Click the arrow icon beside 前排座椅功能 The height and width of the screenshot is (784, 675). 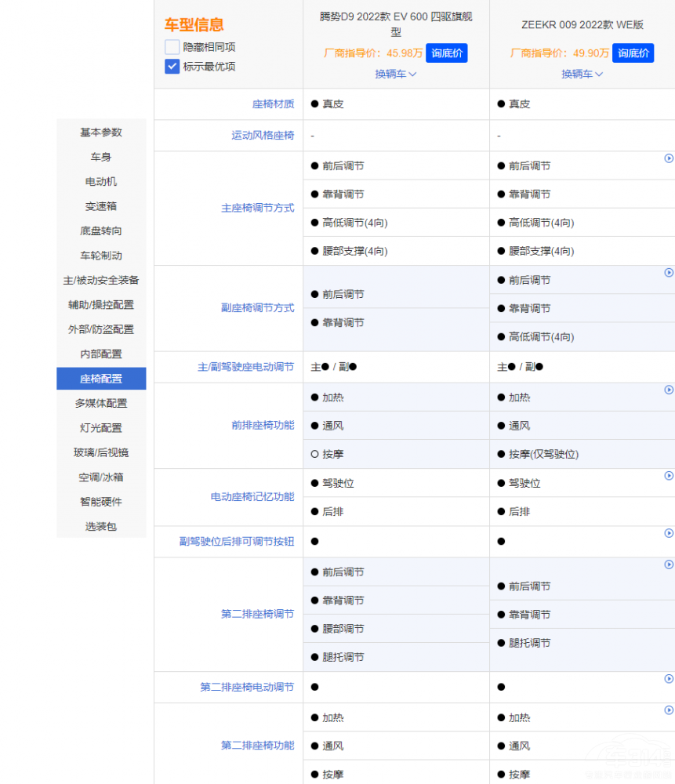pos(668,390)
